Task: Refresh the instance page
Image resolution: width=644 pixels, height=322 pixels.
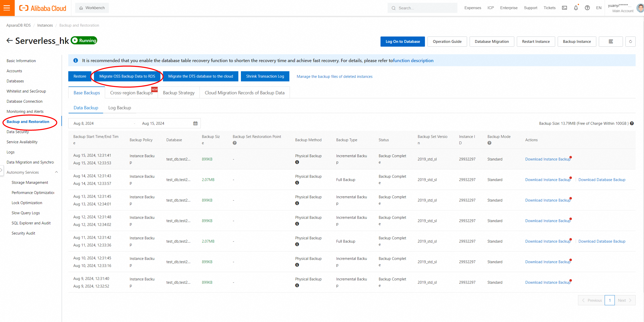Action: [x=631, y=42]
